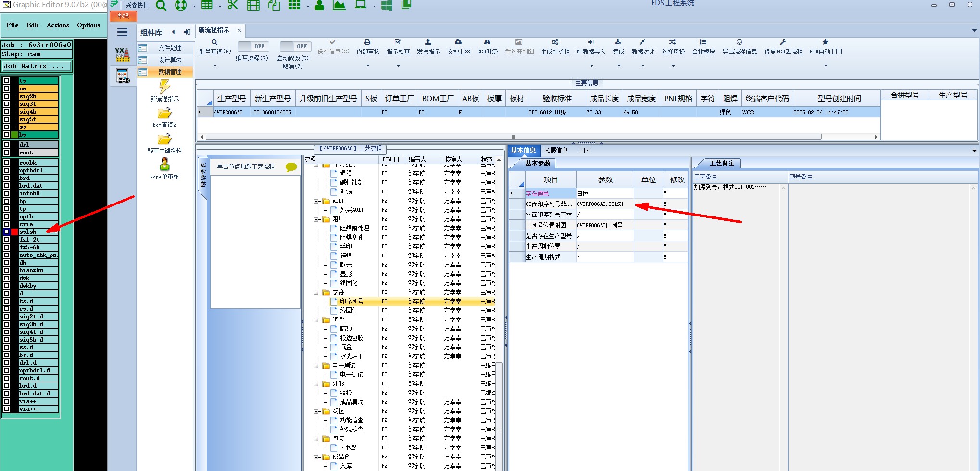
Task: Collapse the 字符 tree node
Action: tap(317, 293)
